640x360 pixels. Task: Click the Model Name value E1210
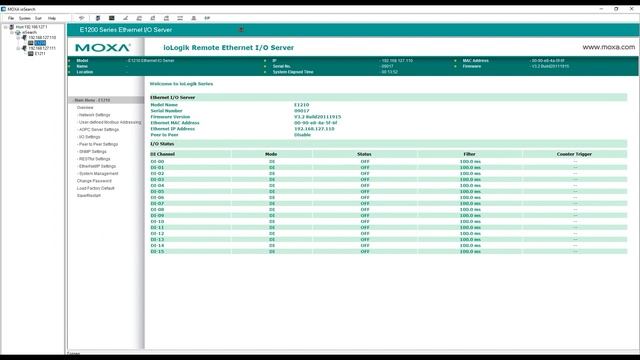(302, 105)
